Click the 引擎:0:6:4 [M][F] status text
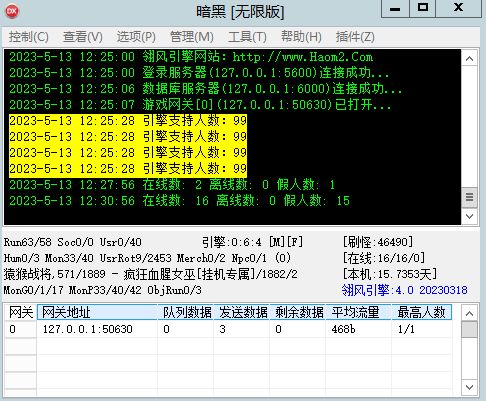Viewport: 486px width, 401px height. pyautogui.click(x=252, y=242)
